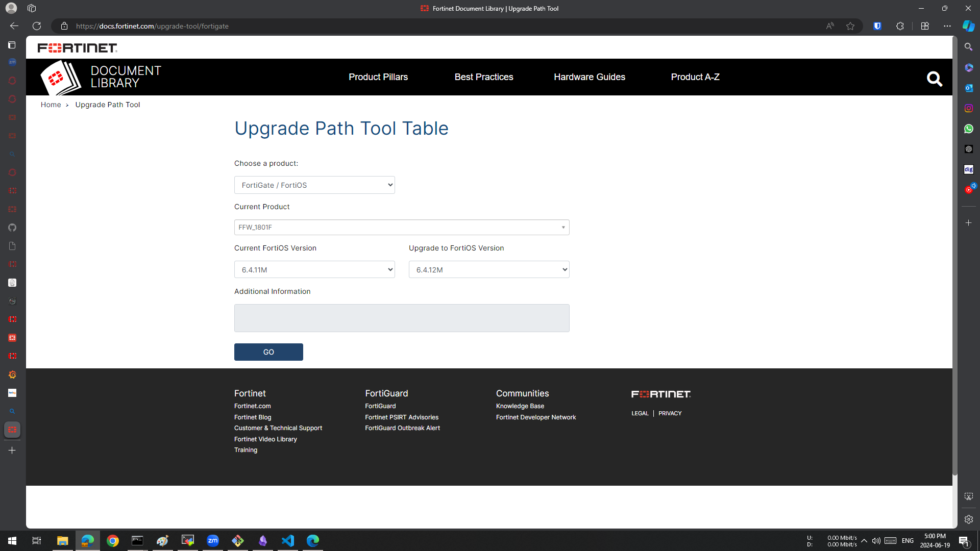Open a new vertical tab with plus
Viewport: 980px width, 551px height.
12,450
